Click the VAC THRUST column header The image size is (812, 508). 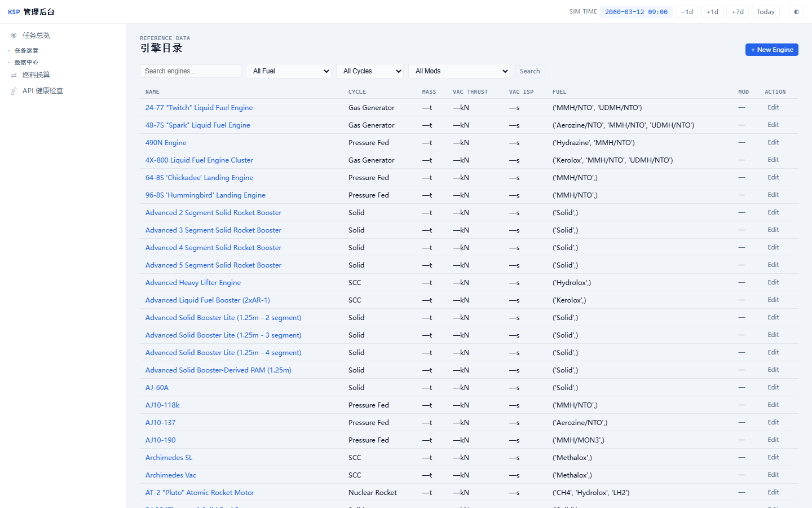point(470,92)
